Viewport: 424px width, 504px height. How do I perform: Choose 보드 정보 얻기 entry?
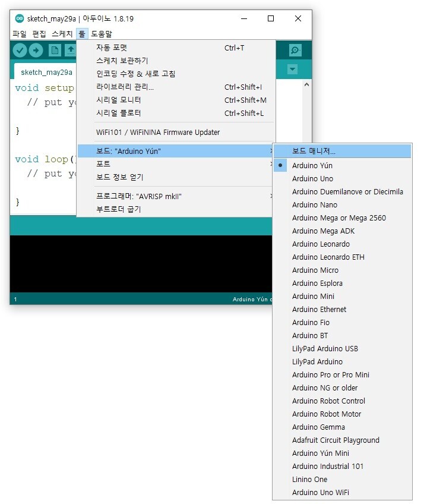coord(175,177)
